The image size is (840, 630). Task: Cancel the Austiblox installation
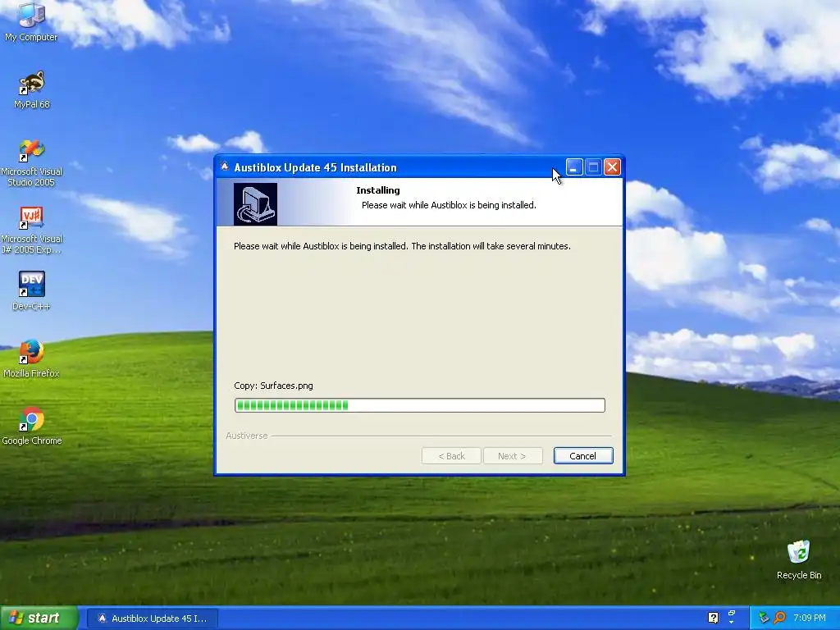pos(583,456)
